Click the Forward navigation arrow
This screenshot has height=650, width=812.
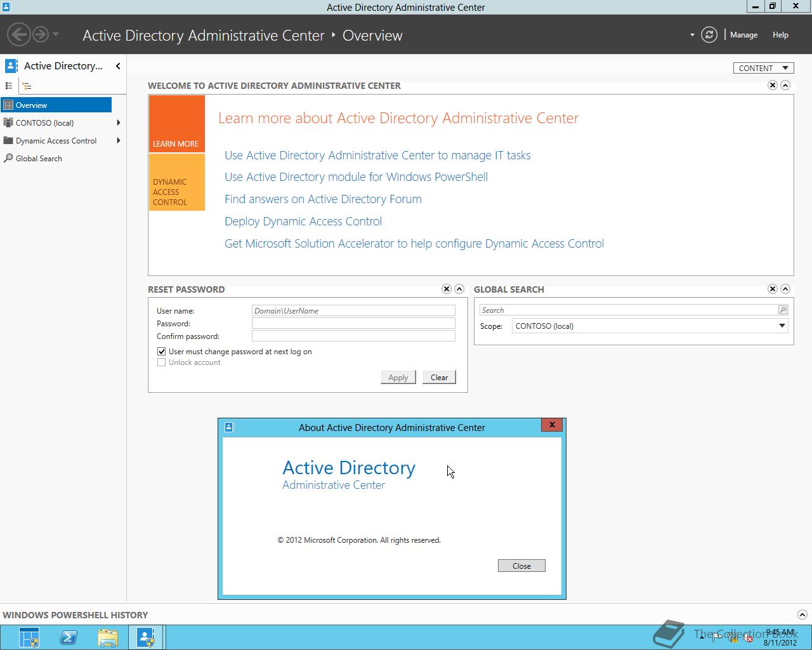coord(41,34)
